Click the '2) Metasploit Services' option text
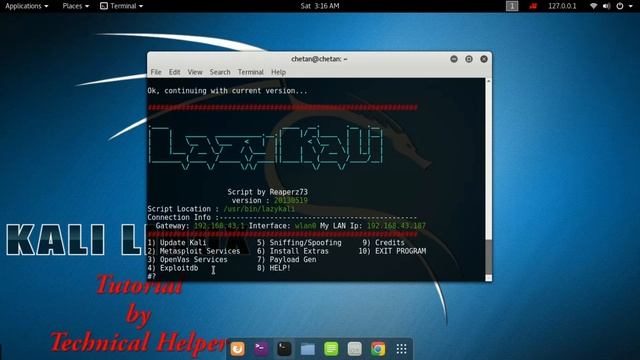The width and height of the screenshot is (640, 360). (x=194, y=251)
